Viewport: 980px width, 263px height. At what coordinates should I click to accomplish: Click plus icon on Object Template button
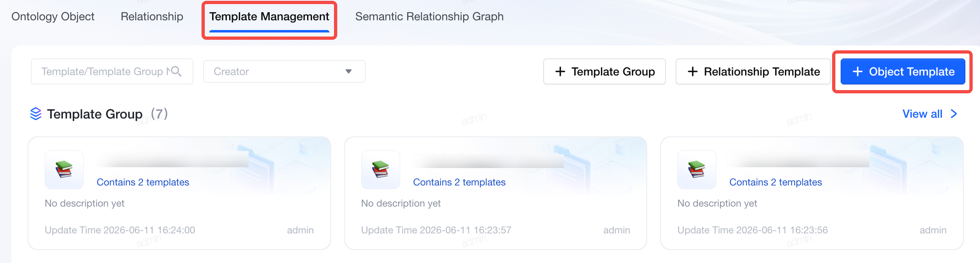click(857, 71)
